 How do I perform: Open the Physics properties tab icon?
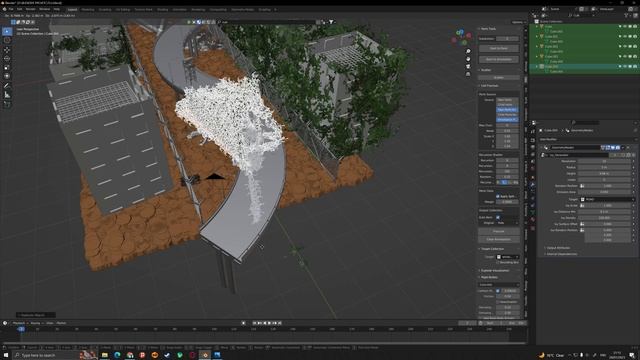533,199
